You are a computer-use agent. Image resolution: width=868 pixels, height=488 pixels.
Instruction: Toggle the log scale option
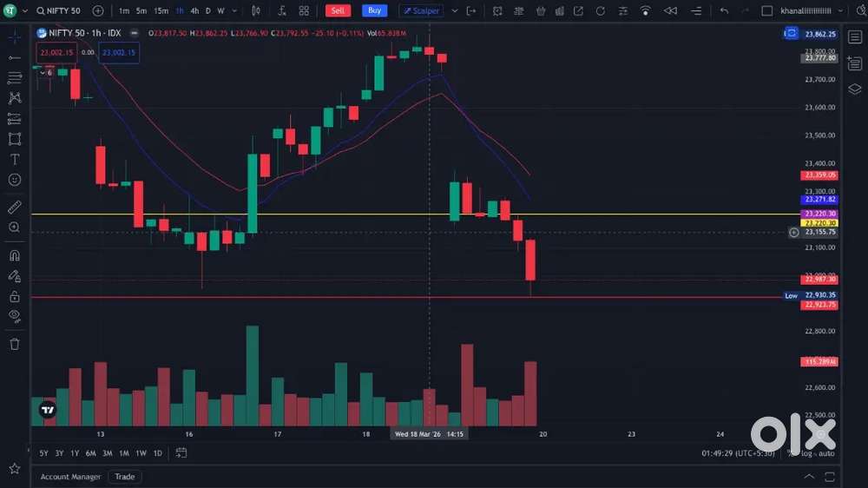click(x=806, y=453)
